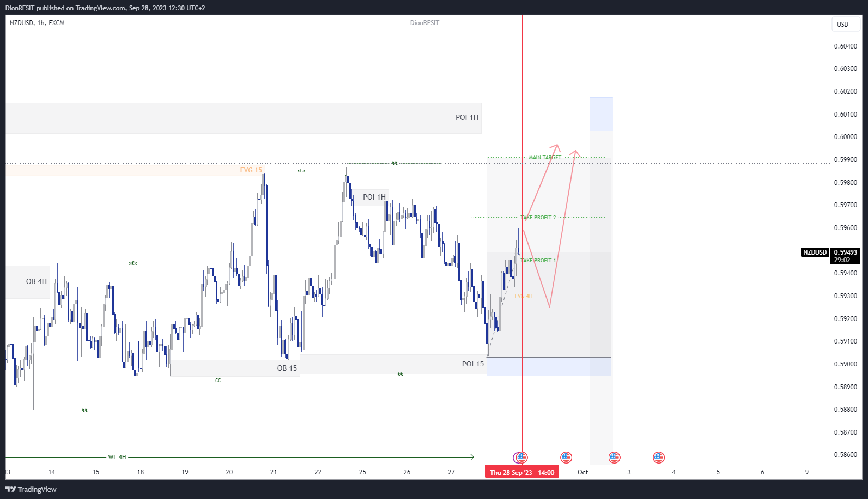Click date 14 on the time axis

pyautogui.click(x=52, y=472)
